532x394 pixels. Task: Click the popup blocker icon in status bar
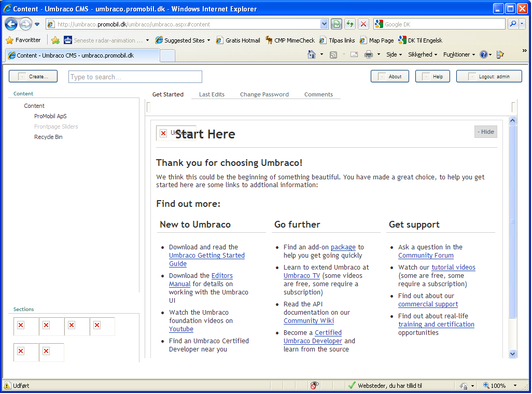314,386
